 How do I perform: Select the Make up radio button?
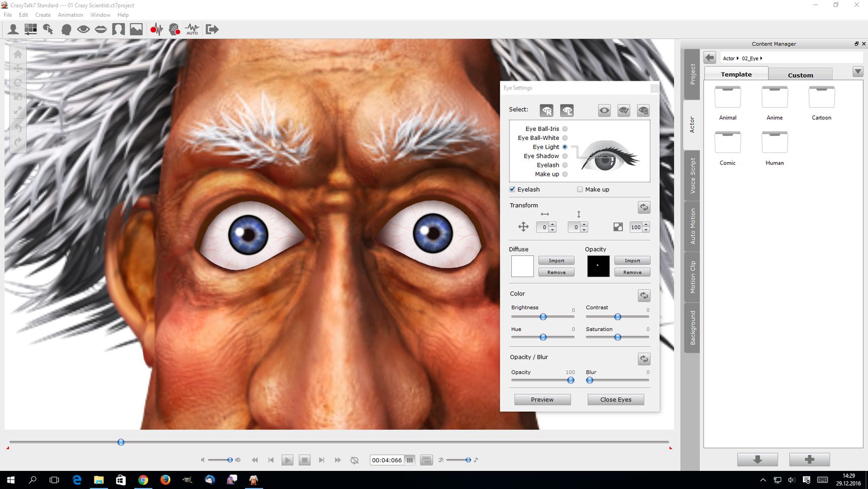pos(565,174)
